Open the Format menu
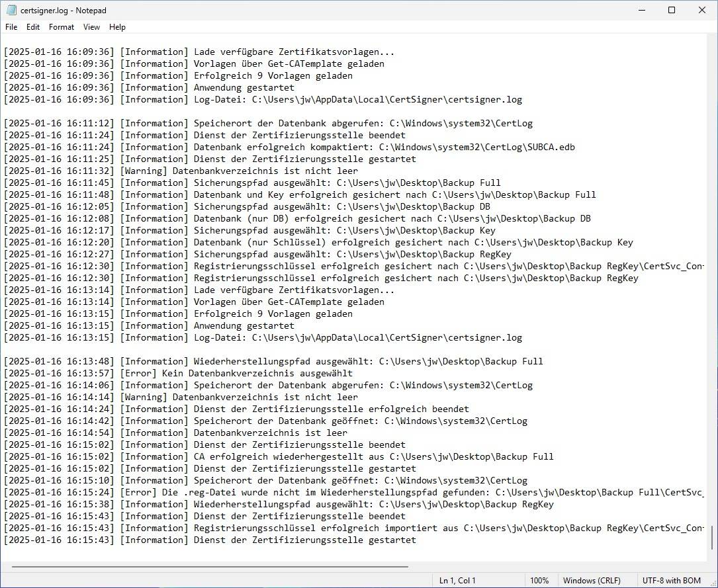Screen dimensions: 718x588 62,27
